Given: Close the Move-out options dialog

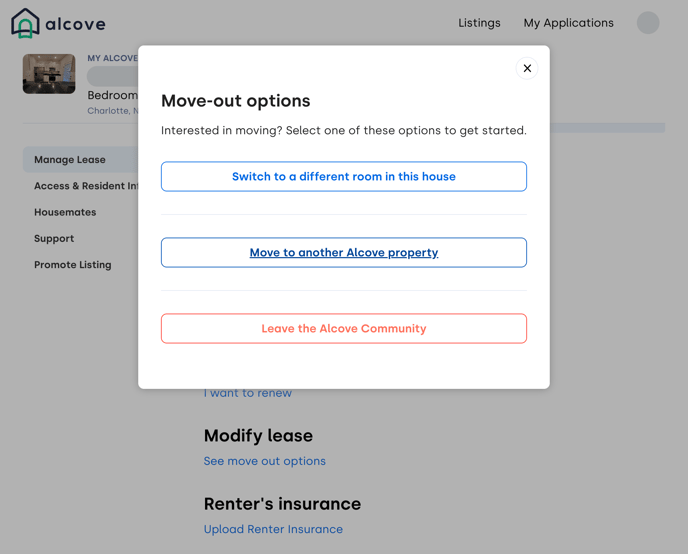Looking at the screenshot, I should (527, 68).
